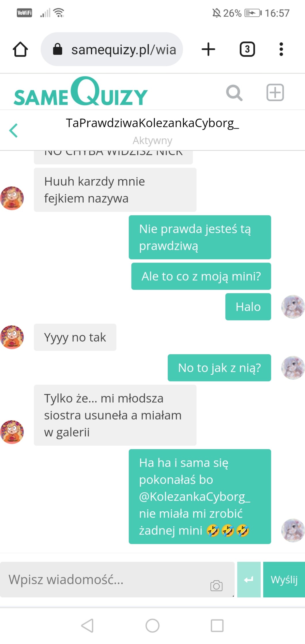Viewport: 305px width, 644px height.
Task: Tap your avatar next to "Halo" message
Action: click(x=293, y=307)
